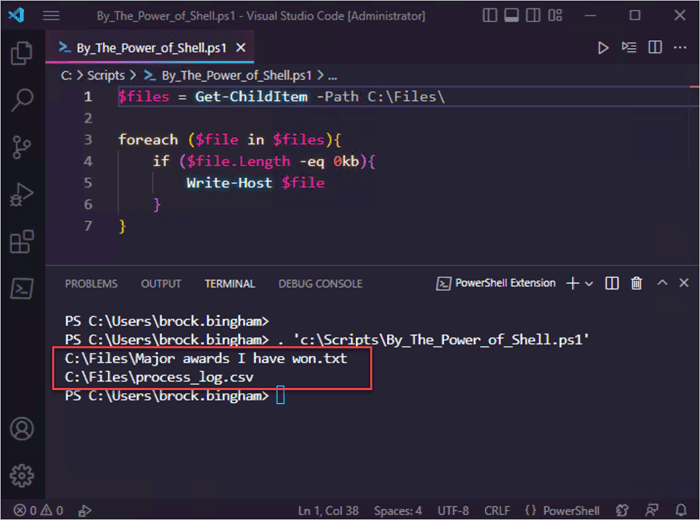Click the feedback status bar icon
Viewport: 700px width, 520px height.
[652, 510]
